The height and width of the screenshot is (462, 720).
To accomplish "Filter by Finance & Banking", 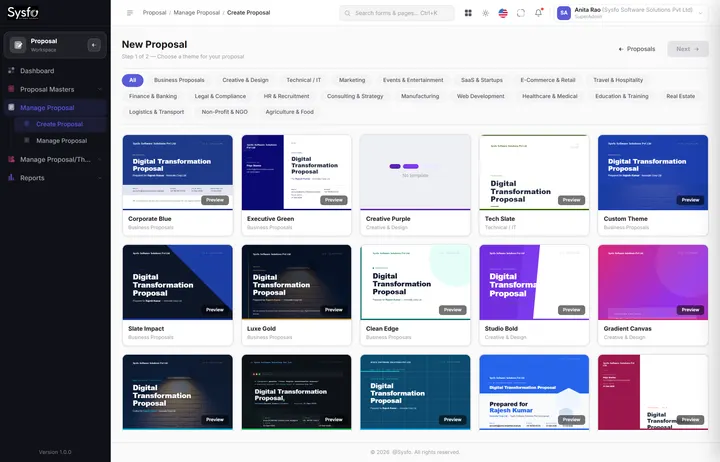I will (x=152, y=96).
